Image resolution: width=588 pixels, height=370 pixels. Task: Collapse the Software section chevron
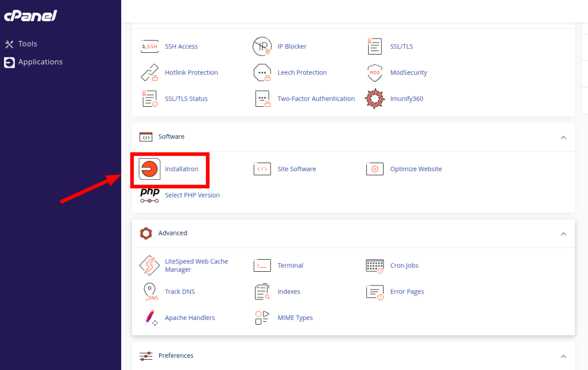[x=563, y=137]
